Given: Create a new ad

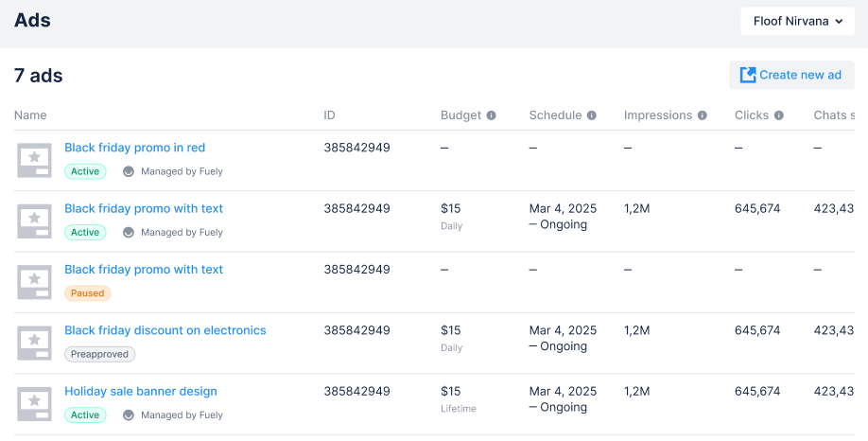Looking at the screenshot, I should tap(791, 75).
